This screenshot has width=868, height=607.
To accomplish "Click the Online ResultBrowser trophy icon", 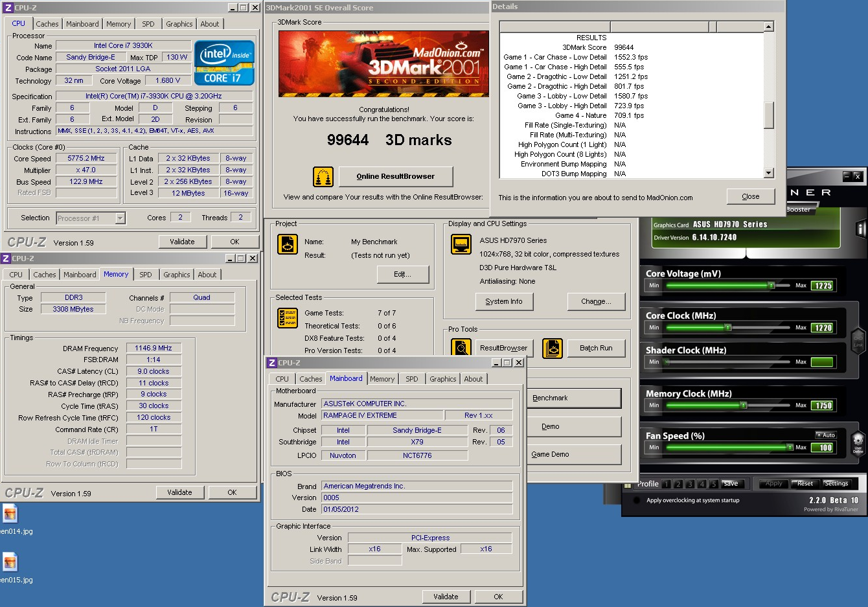I will 323,176.
